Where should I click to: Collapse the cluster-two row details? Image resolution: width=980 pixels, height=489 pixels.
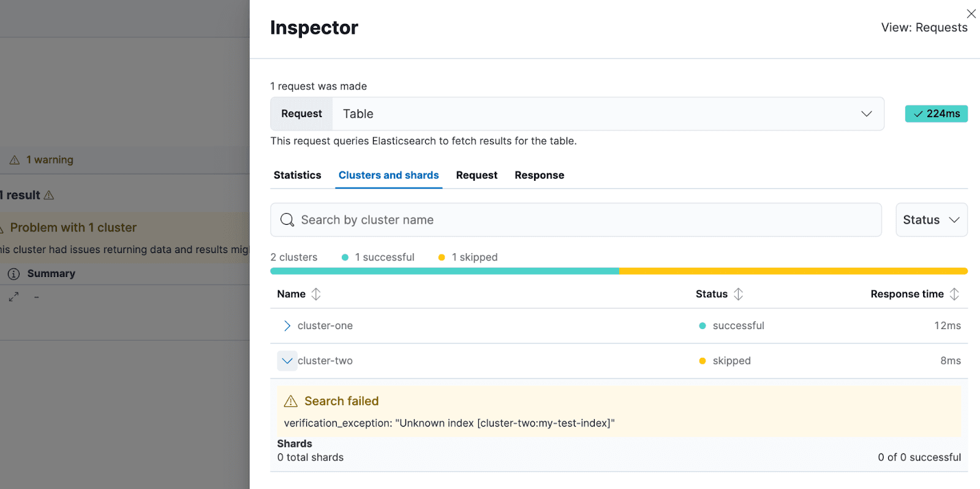[x=287, y=361]
